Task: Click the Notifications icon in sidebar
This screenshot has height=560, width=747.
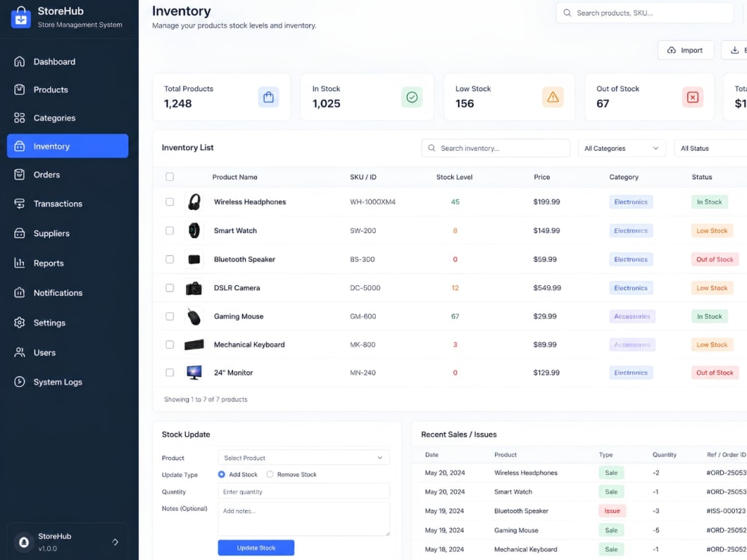Action: 19,293
